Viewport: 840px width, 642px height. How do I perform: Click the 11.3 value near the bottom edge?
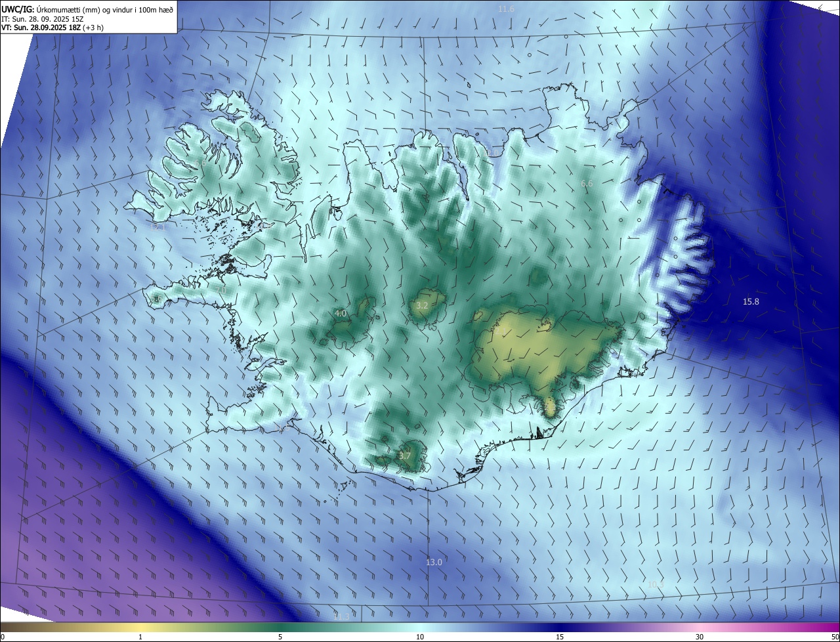[x=341, y=616]
